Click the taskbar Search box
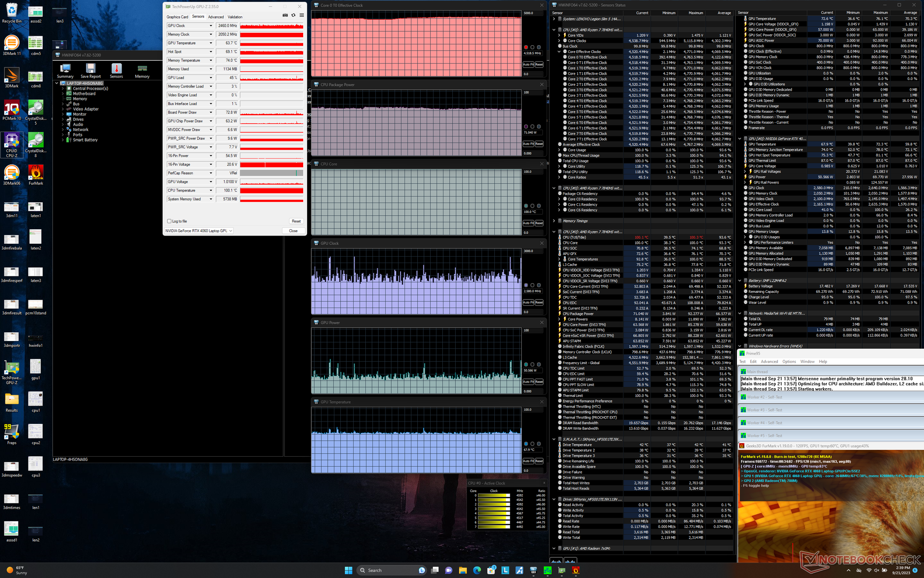This screenshot has height=578, width=924. 392,570
